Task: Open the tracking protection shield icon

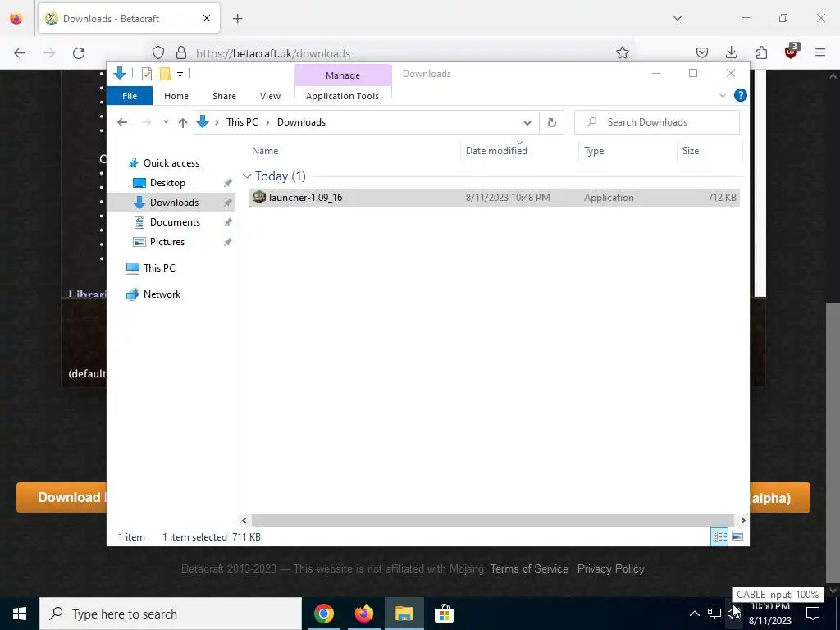Action: 158,52
